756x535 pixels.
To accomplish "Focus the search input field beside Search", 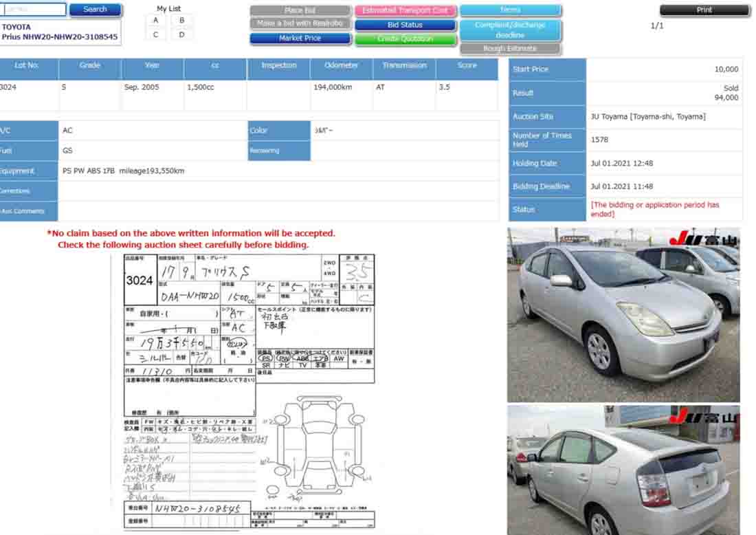I will [x=34, y=9].
